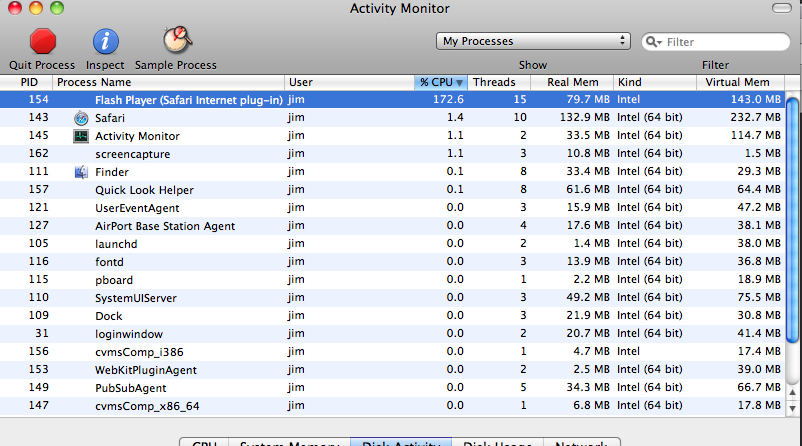Switch to the System Memory tab
The width and height of the screenshot is (802, 446).
(289, 442)
